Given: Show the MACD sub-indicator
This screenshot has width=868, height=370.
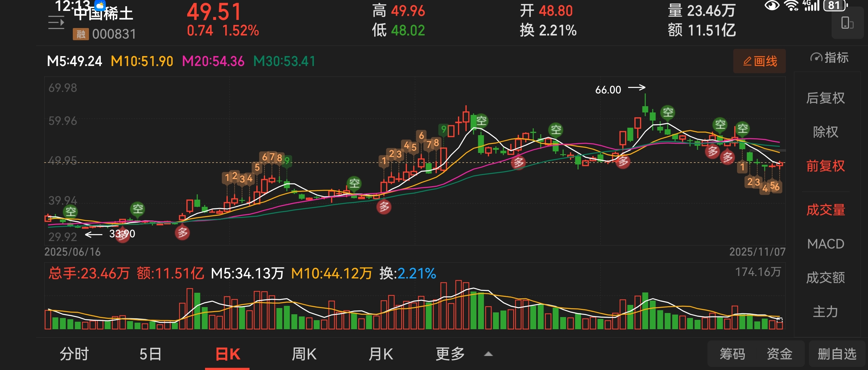Looking at the screenshot, I should [825, 244].
